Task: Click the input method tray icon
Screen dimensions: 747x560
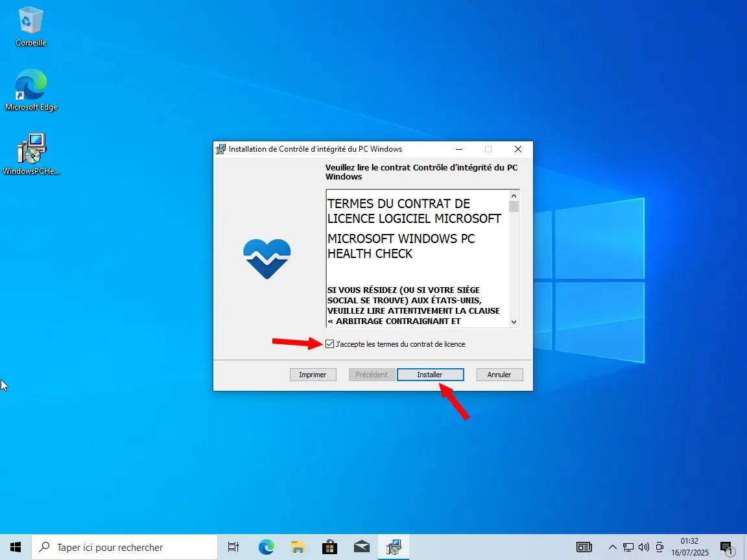Action: 659,547
